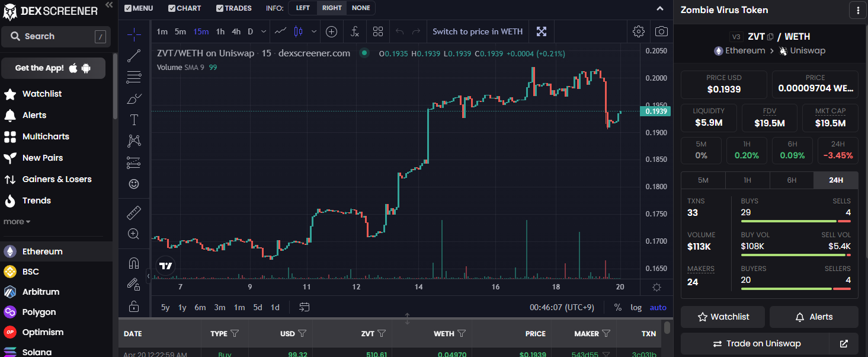Open chart settings gear

(x=638, y=31)
